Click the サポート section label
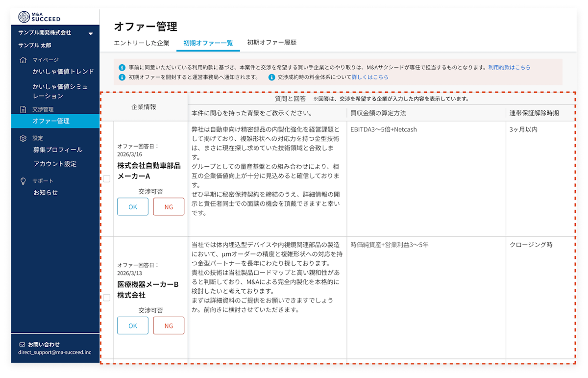This screenshot has height=378, width=588. coord(43,181)
